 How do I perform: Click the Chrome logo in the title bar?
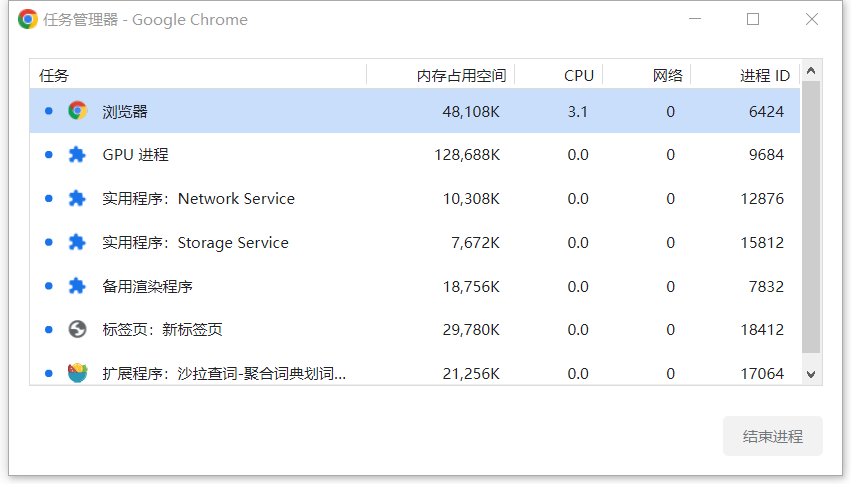point(28,19)
